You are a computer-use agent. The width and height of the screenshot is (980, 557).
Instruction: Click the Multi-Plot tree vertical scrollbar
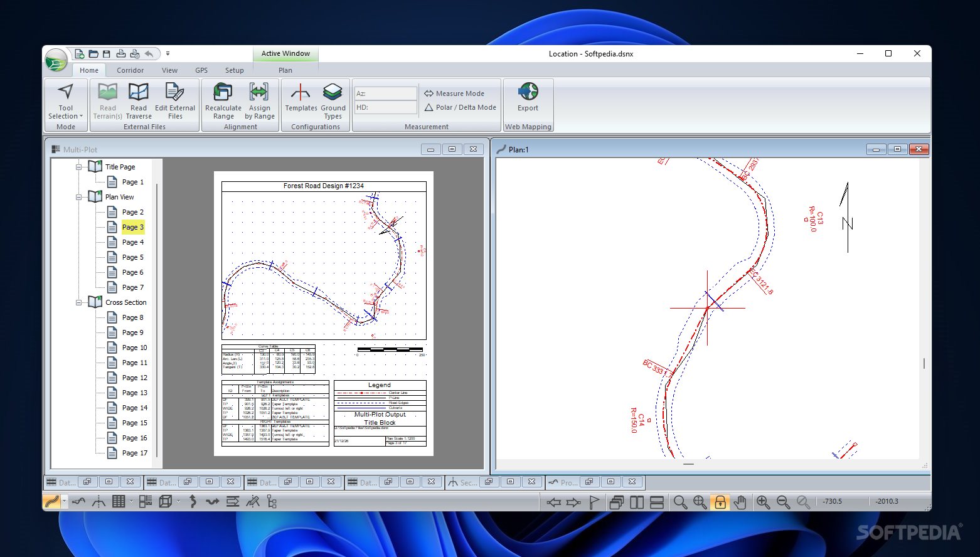coord(157,320)
